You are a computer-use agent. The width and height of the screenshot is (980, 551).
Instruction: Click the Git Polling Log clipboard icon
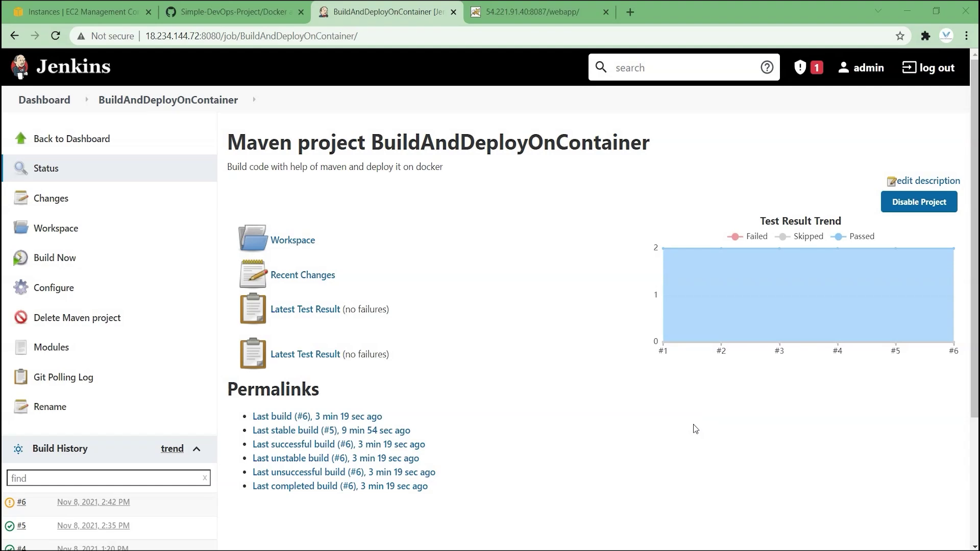[x=21, y=377]
